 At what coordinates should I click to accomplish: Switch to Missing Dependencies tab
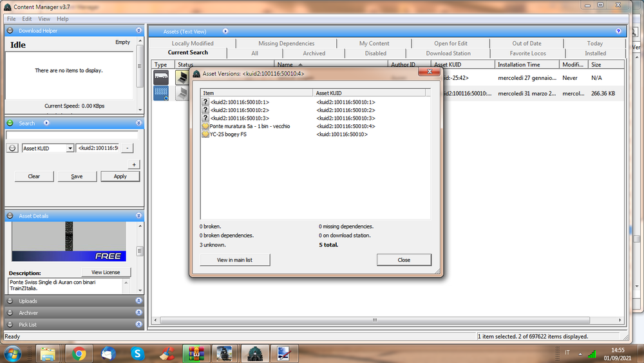pyautogui.click(x=287, y=43)
